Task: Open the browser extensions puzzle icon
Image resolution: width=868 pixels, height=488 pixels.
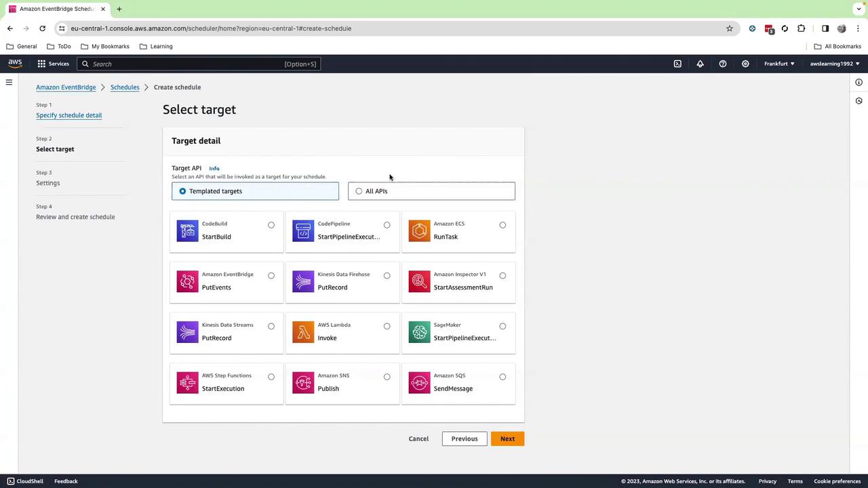Action: pos(802,28)
